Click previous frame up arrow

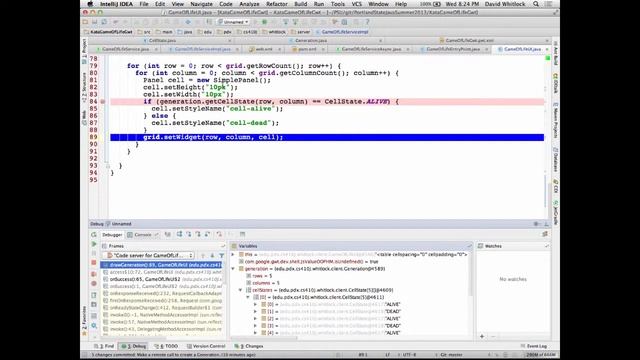[x=203, y=256]
